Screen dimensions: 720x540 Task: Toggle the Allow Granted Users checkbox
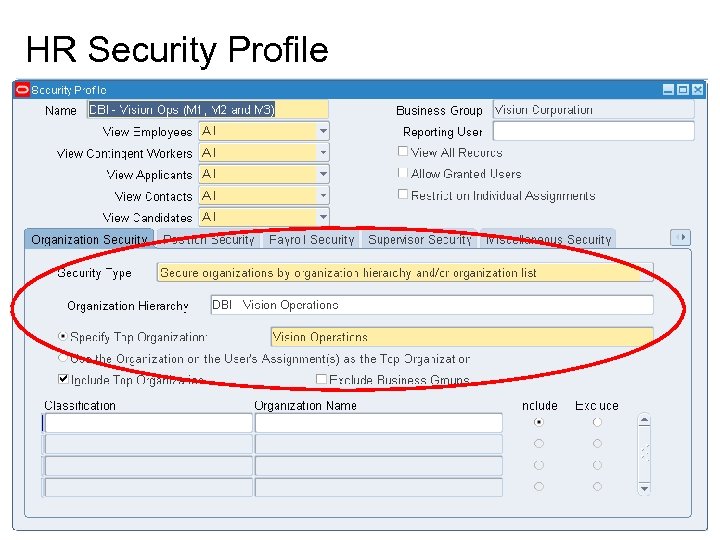coord(403,173)
